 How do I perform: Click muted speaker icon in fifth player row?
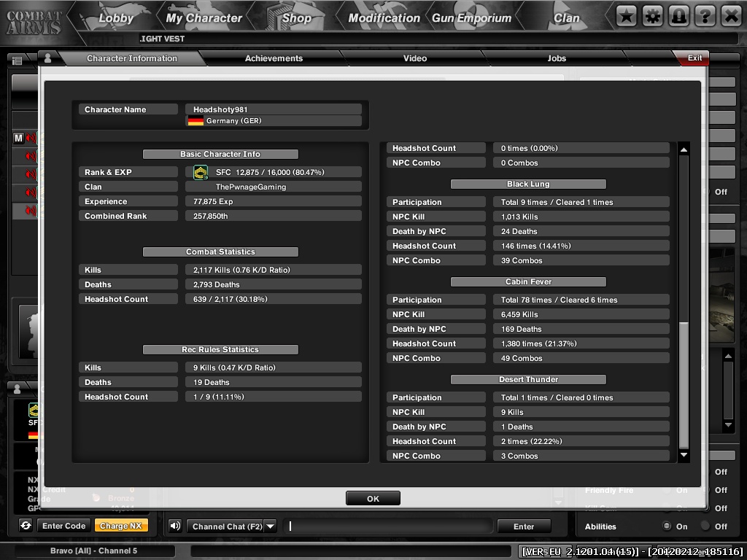click(31, 210)
